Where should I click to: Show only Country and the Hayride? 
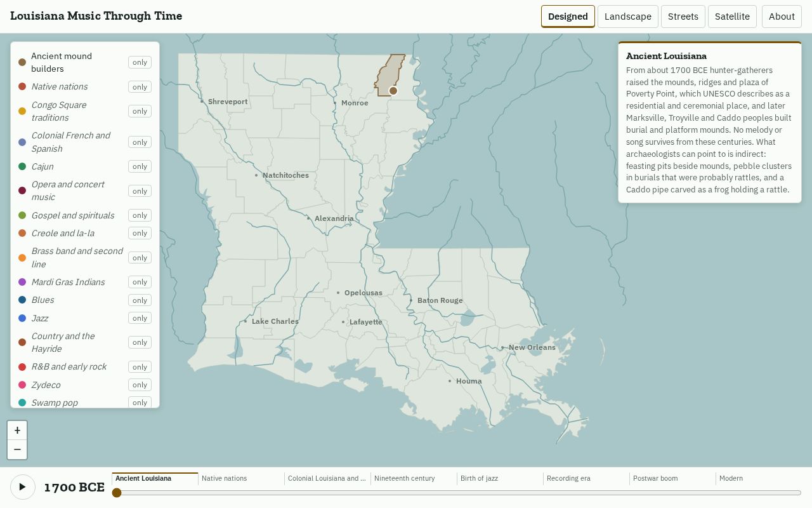coord(140,342)
